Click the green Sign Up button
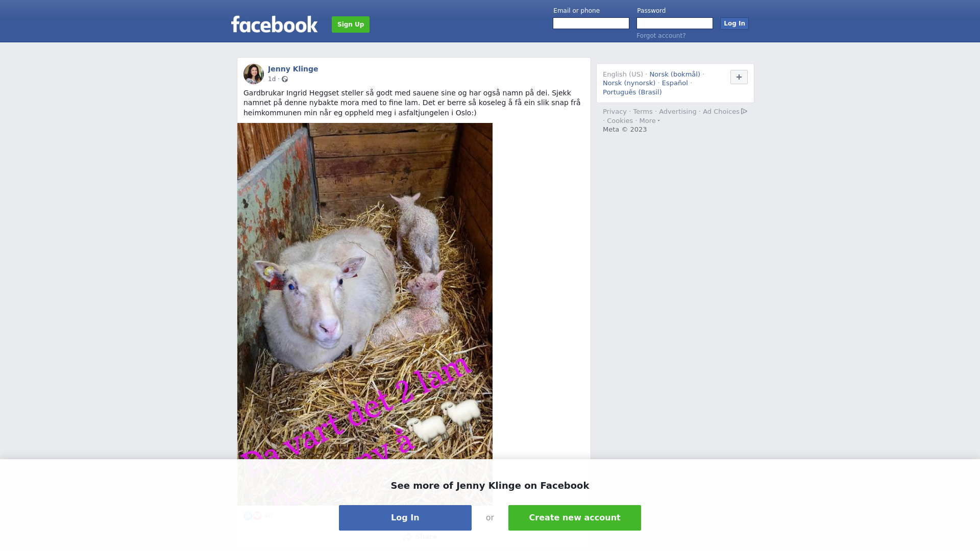Viewport: 980px width, 551px height. (351, 24)
